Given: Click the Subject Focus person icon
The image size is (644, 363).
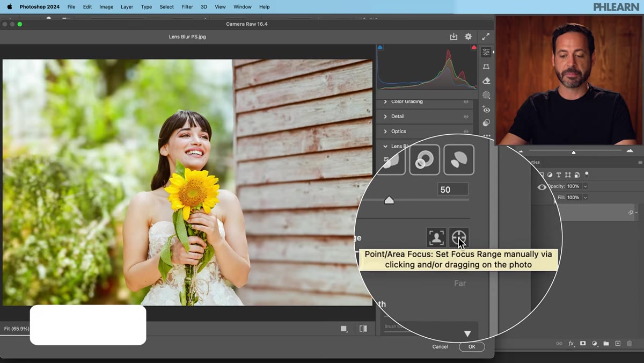Looking at the screenshot, I should [436, 237].
